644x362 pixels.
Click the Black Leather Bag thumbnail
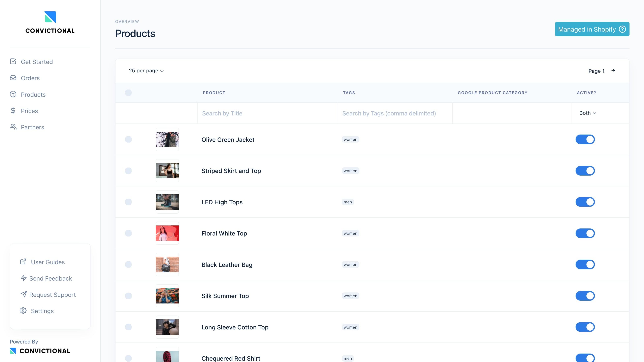(x=167, y=264)
